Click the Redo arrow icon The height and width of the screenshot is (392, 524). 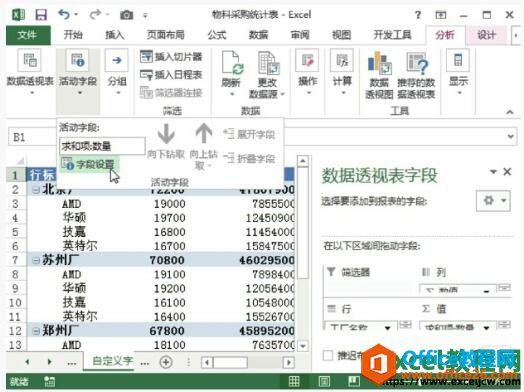coord(95,14)
